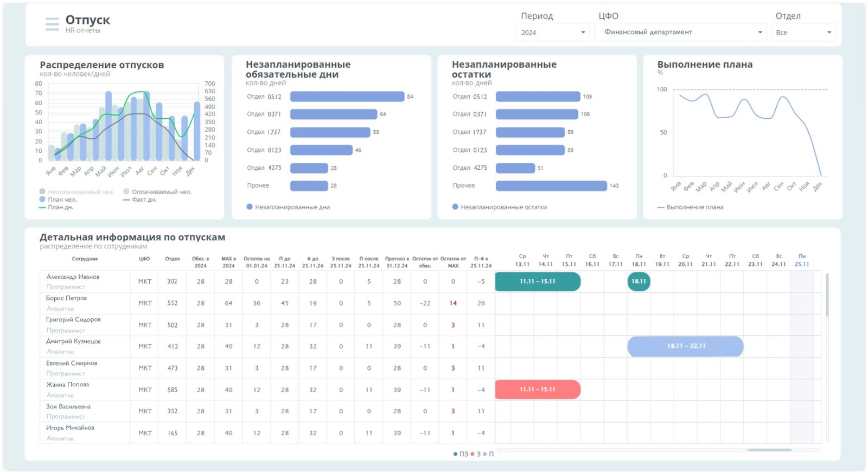868x473 pixels.
Task: Select employee Борис Петров
Action: pyautogui.click(x=66, y=298)
